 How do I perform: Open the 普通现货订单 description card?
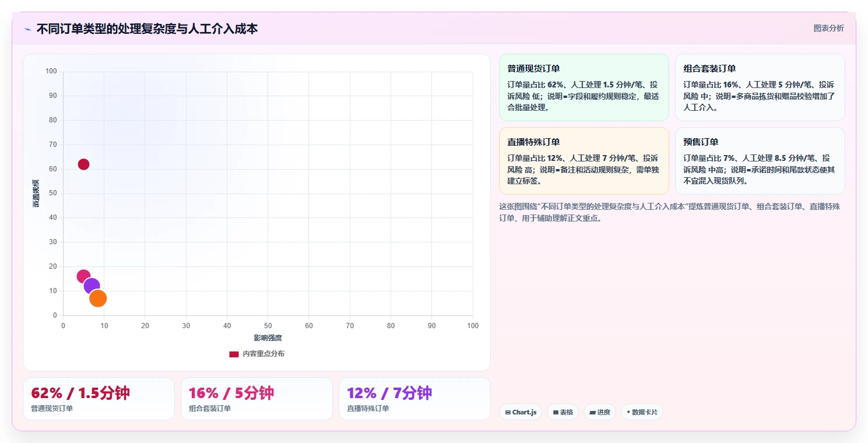click(x=584, y=87)
